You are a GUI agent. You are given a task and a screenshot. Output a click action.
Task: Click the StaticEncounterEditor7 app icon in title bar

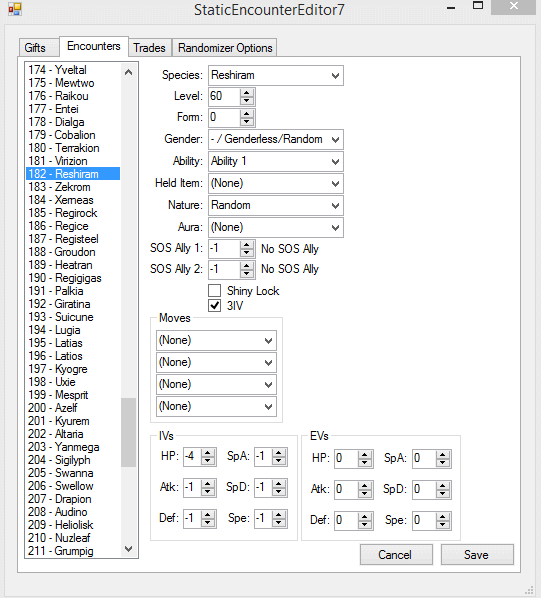(15, 9)
